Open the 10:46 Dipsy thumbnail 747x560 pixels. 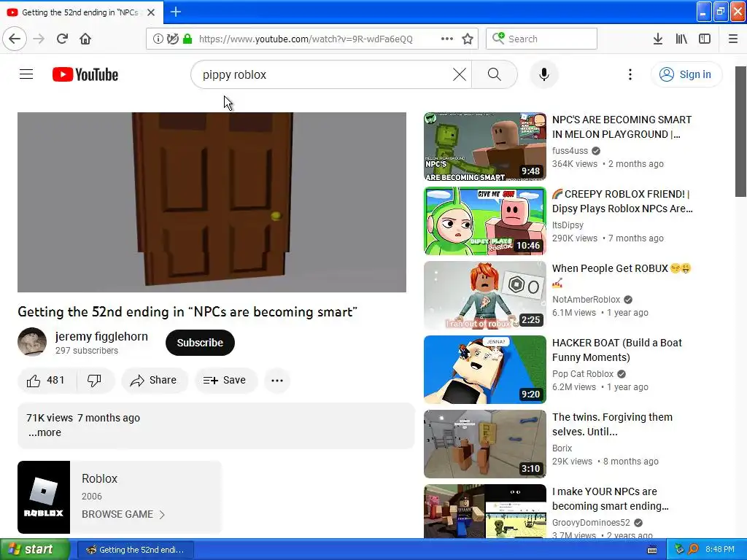pos(485,221)
